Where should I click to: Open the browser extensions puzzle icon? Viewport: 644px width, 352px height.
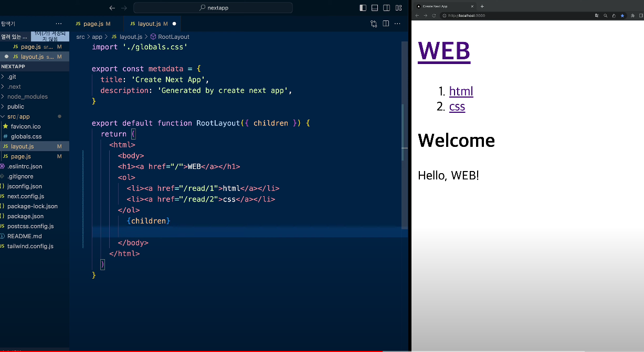coord(633,16)
